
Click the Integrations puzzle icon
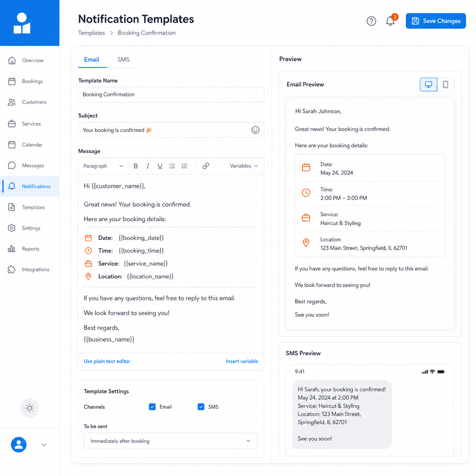(12, 270)
